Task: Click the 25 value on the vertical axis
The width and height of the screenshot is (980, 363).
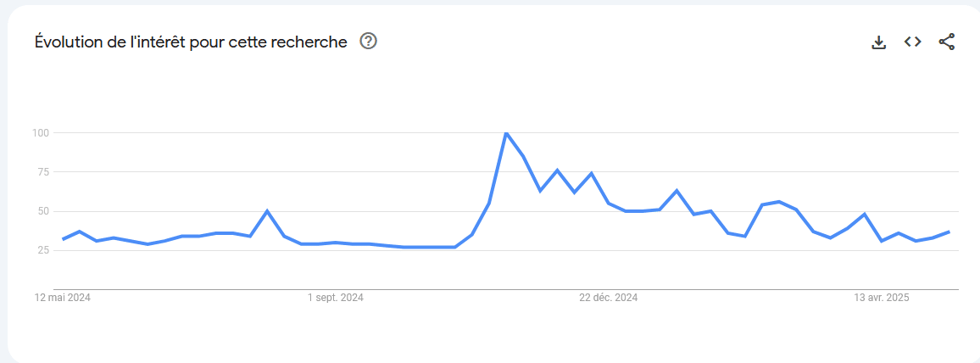Action: tap(43, 250)
